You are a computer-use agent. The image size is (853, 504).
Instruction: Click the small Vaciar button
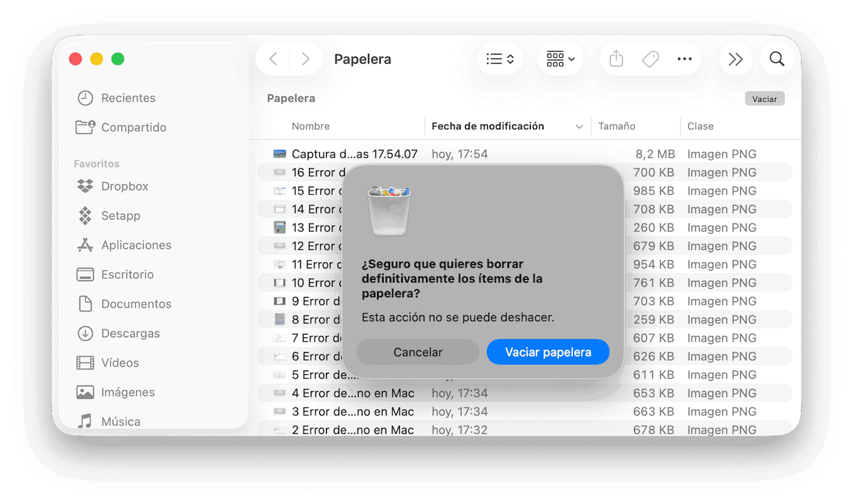coord(764,99)
